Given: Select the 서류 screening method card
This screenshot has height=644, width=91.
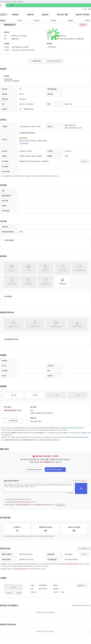Looking at the screenshot, I should tap(14, 395).
